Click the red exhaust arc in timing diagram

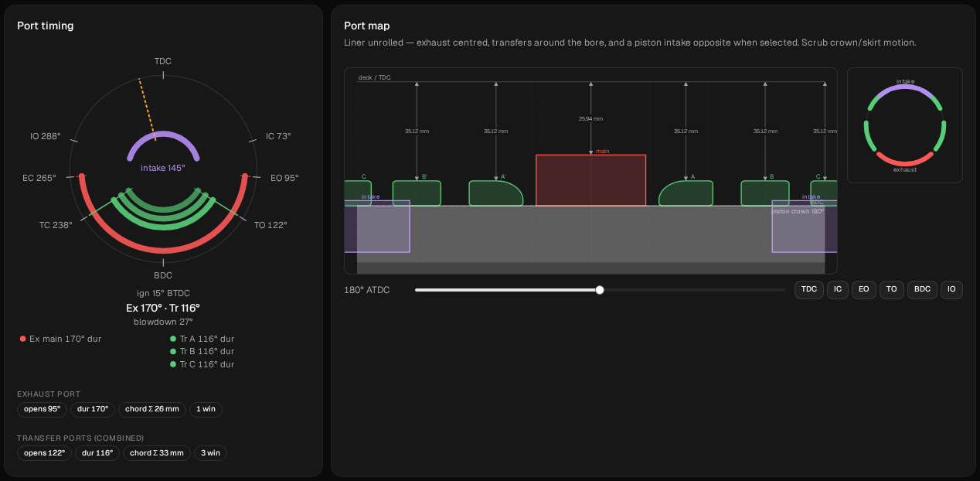(x=163, y=250)
